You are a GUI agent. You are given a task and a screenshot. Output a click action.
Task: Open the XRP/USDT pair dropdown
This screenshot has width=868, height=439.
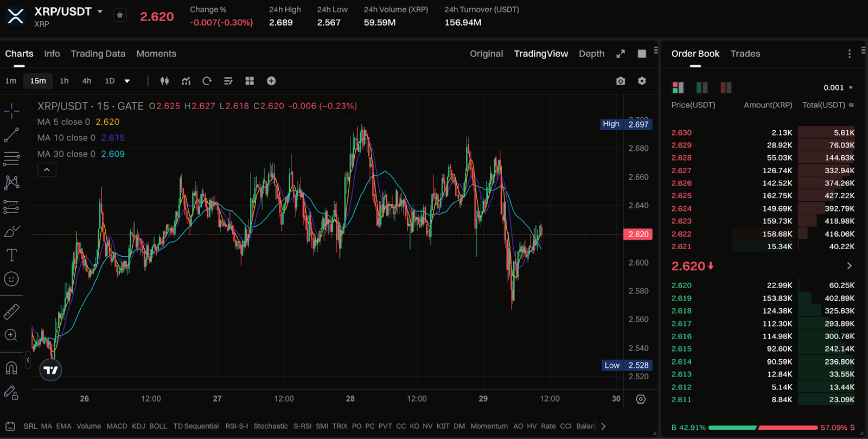100,11
